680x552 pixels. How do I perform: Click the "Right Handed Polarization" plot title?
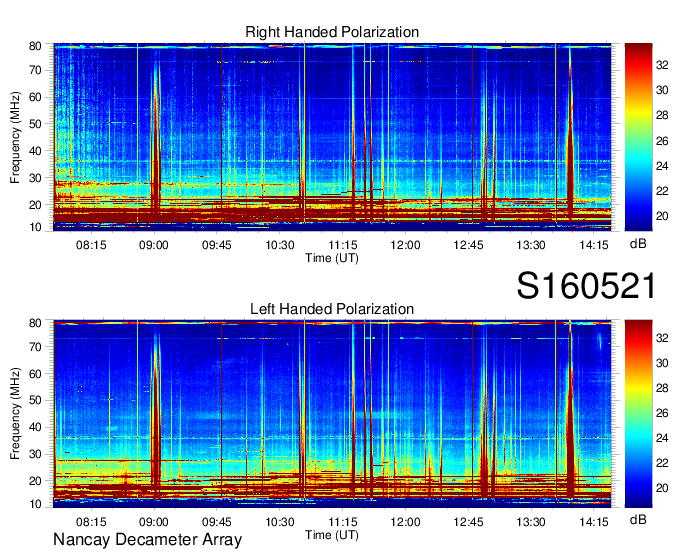tap(332, 32)
